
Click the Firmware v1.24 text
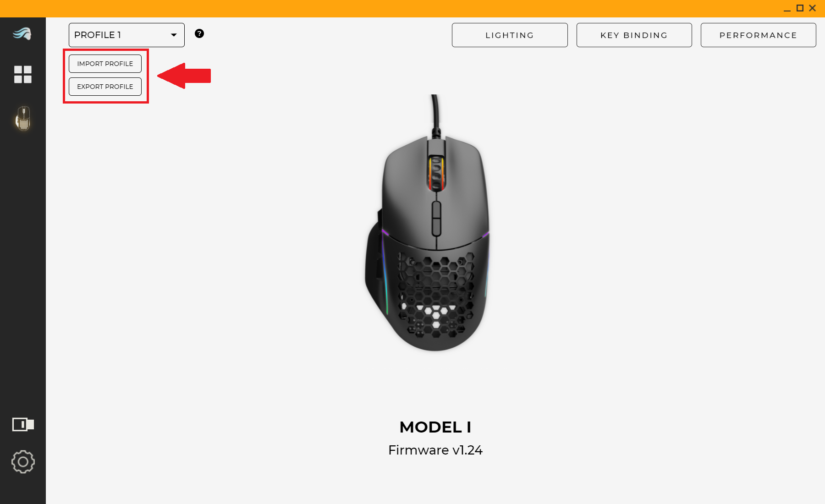pos(435,450)
